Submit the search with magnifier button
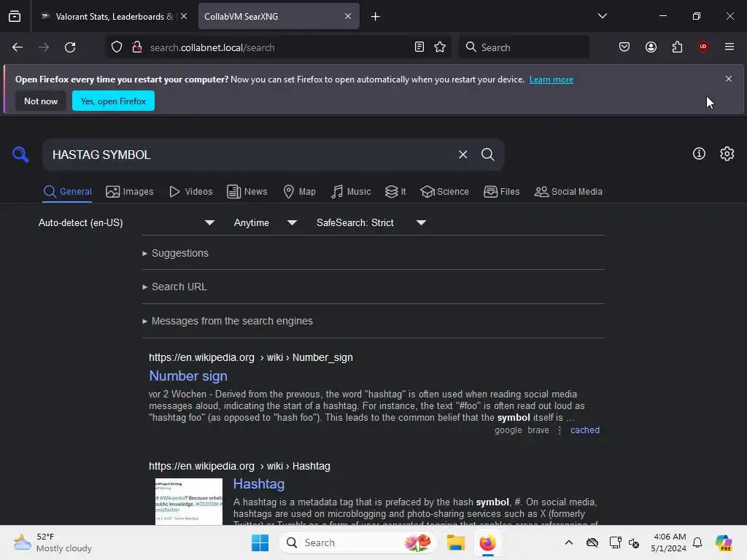The image size is (747, 560). point(487,155)
